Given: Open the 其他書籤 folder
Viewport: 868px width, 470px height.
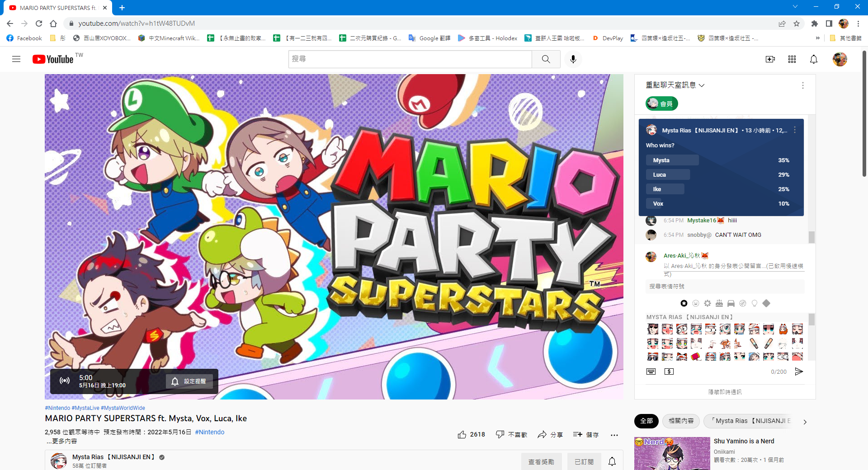Looking at the screenshot, I should point(845,38).
